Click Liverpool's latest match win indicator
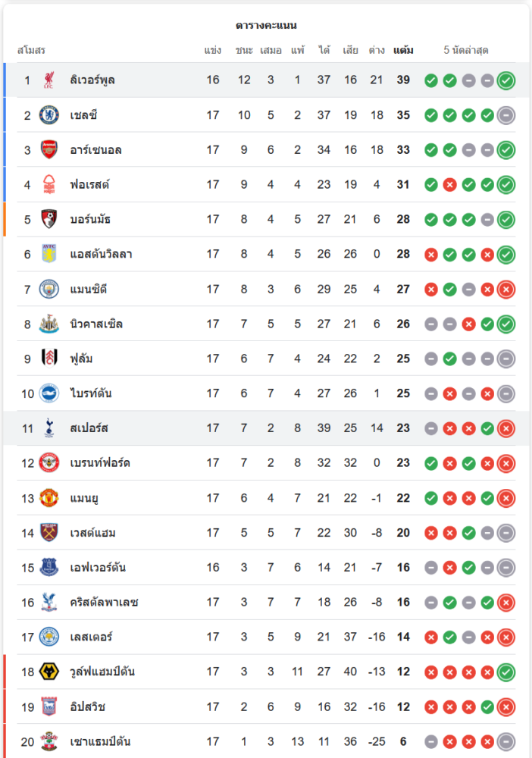Screen dimensions: 532x758 click(x=506, y=80)
